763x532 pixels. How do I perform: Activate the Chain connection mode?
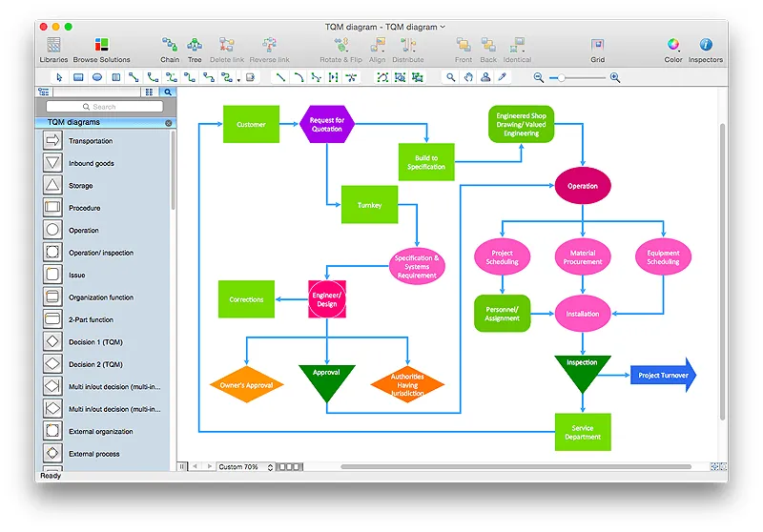pyautogui.click(x=170, y=51)
